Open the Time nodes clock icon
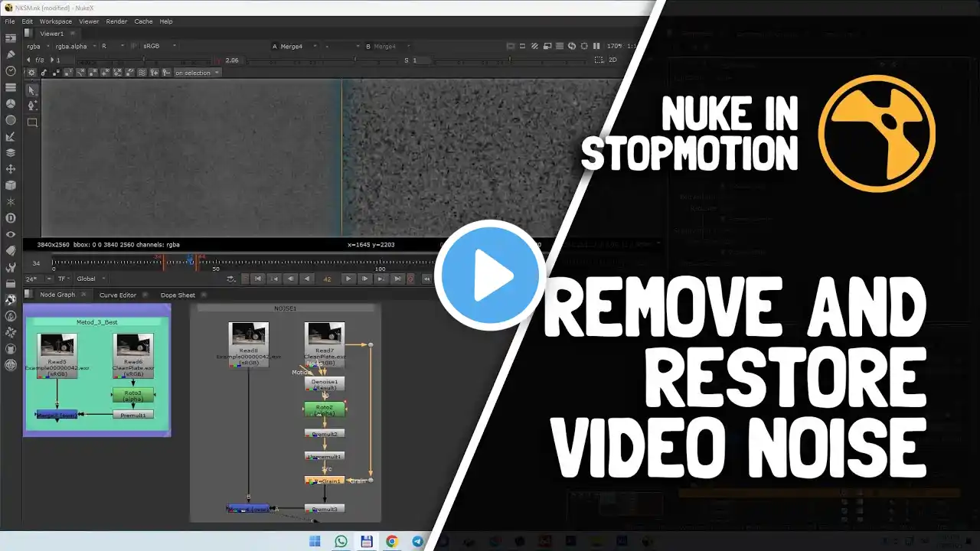980x551 pixels. pyautogui.click(x=11, y=71)
